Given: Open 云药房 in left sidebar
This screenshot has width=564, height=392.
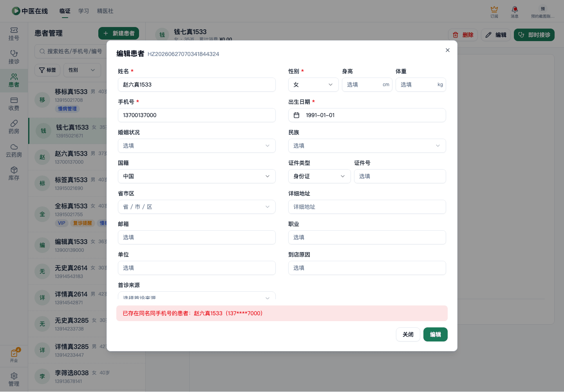Looking at the screenshot, I should [14, 150].
